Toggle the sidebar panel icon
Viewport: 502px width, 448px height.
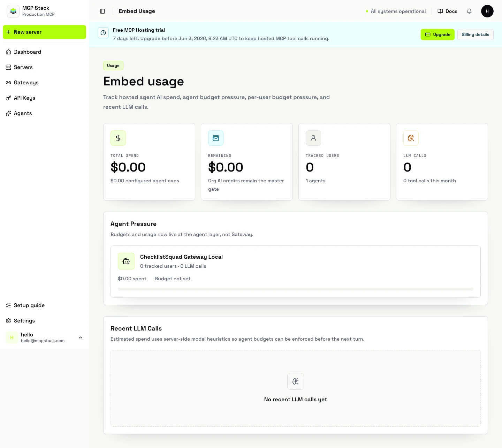pyautogui.click(x=102, y=11)
